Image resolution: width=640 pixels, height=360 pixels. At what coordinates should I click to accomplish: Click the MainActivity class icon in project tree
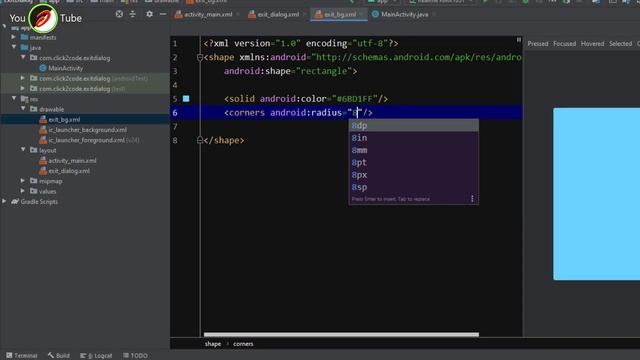pyautogui.click(x=42, y=68)
